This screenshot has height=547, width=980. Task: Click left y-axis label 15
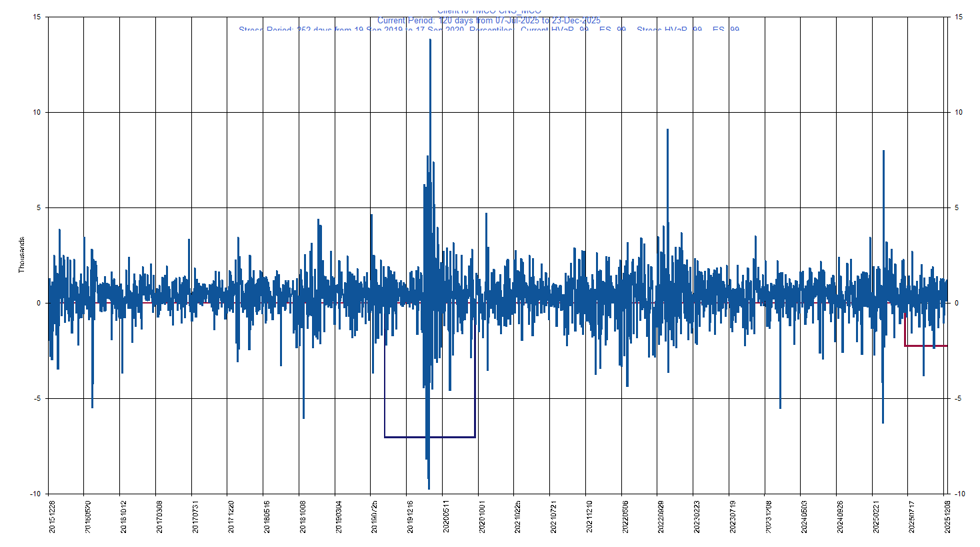(37, 17)
